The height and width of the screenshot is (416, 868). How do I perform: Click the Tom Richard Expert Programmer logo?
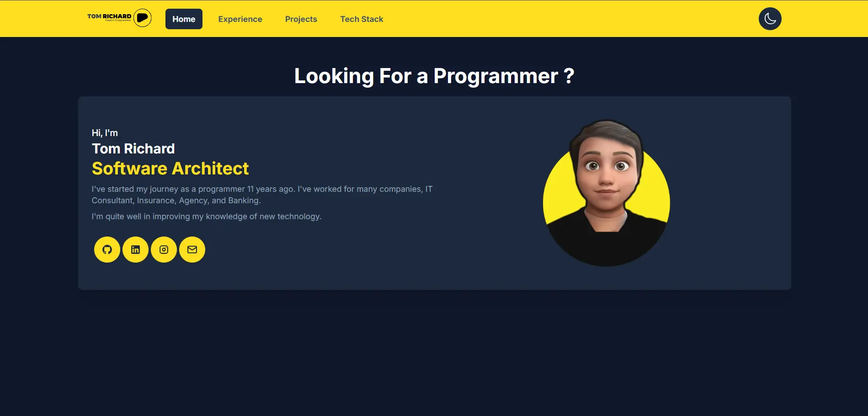(110, 17)
